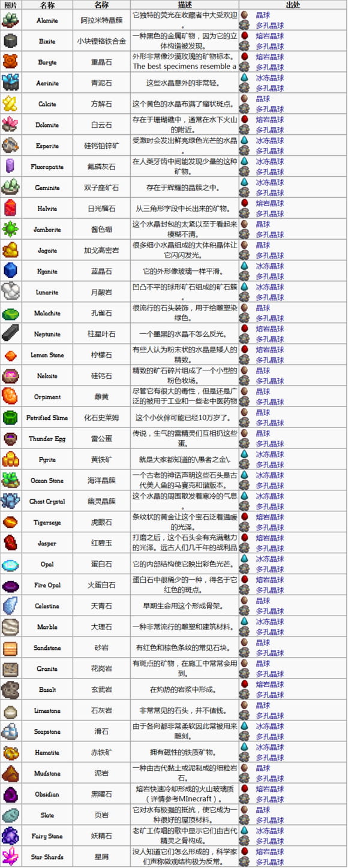Screen dimensions: 348x868
Task: Select the Hematite name cell
Action: [47, 752]
